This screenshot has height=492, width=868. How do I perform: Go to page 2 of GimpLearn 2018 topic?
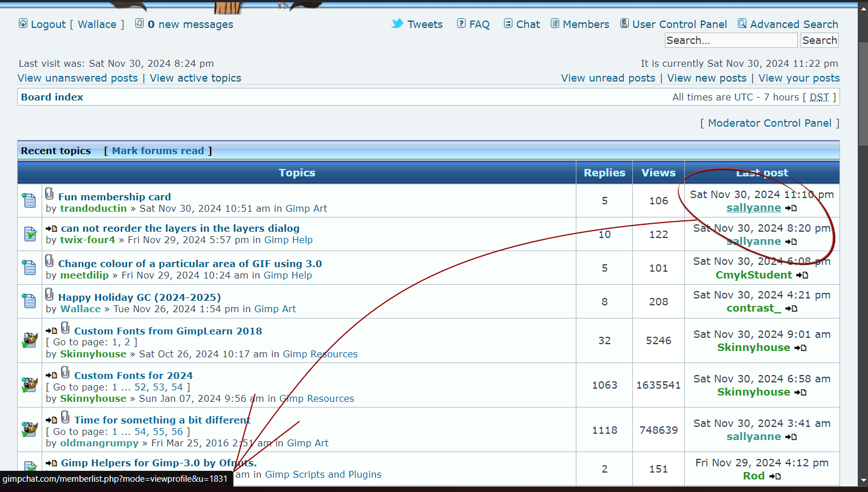coord(127,342)
